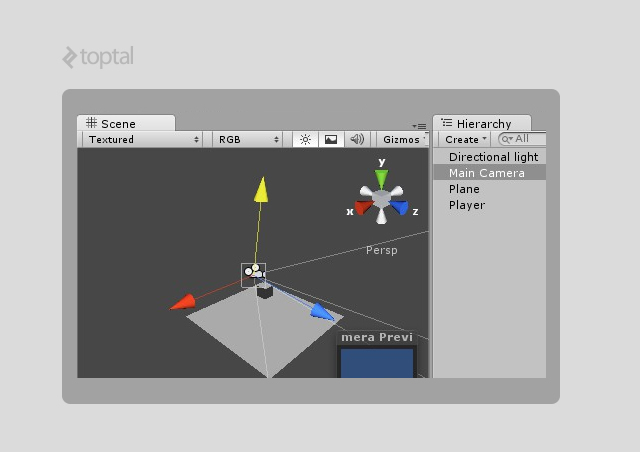Switch to the Scene tab
Image resolution: width=640 pixels, height=452 pixels.
coord(126,123)
